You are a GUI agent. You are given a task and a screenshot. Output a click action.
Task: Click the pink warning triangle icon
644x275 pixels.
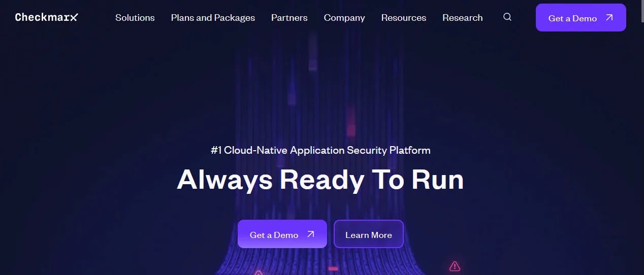tap(455, 266)
